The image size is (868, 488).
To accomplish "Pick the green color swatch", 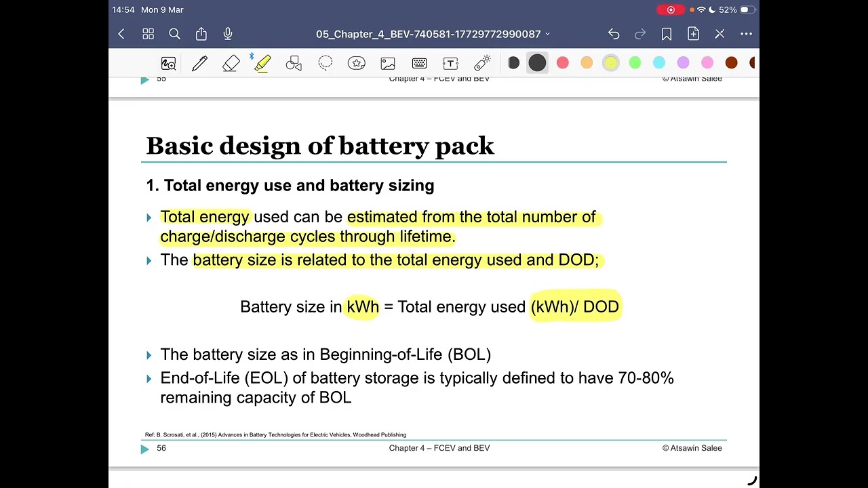I will coord(635,63).
